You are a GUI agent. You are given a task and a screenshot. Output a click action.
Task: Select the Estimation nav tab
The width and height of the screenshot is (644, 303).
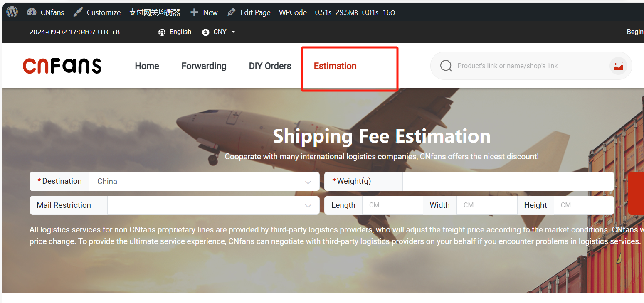click(335, 66)
